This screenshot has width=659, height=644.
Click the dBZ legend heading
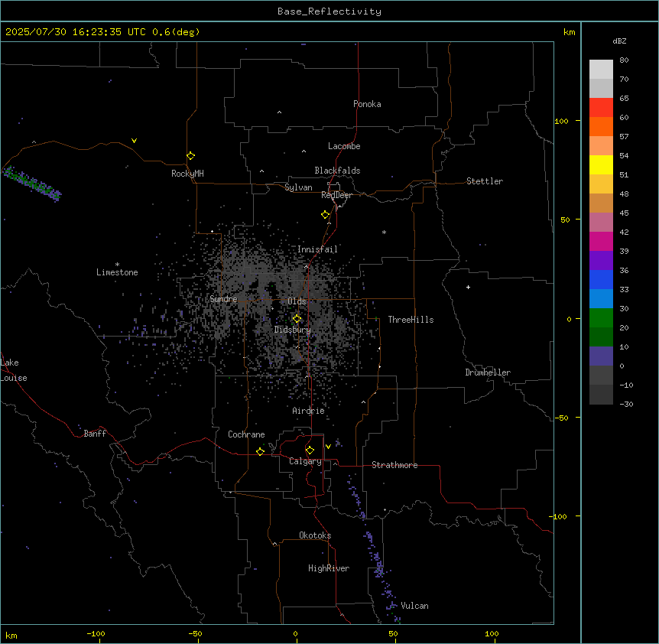[619, 41]
